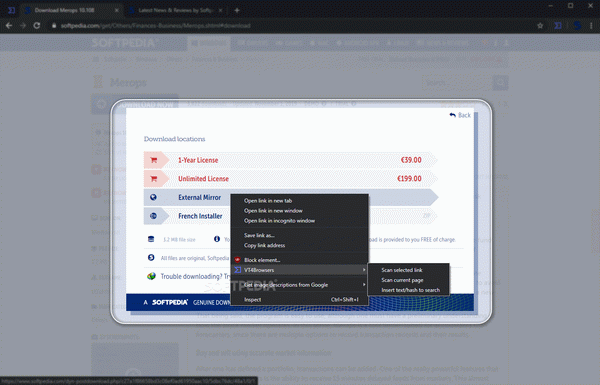
Task: Click the shopping cart icon for 1-Year License
Action: coord(153,160)
